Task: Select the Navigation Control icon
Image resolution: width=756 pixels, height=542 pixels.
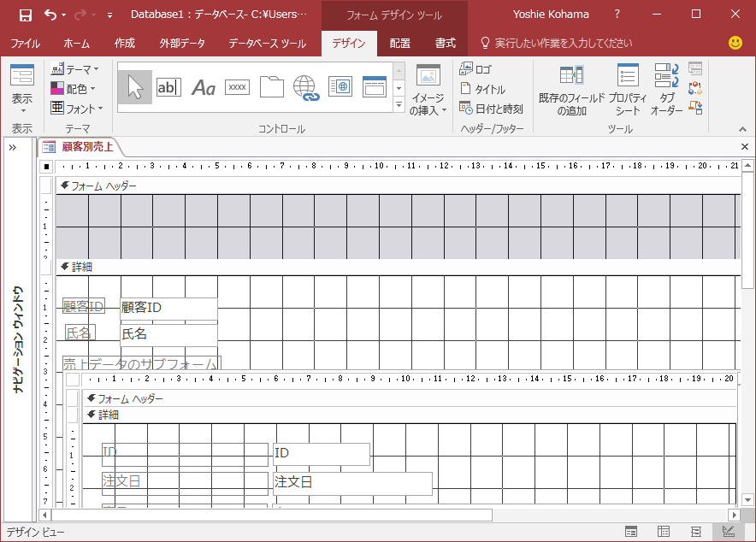Action: coord(375,86)
